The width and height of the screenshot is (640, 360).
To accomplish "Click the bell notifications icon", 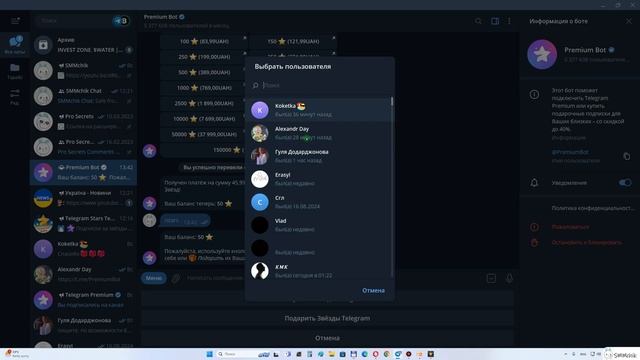I will pyautogui.click(x=534, y=183).
